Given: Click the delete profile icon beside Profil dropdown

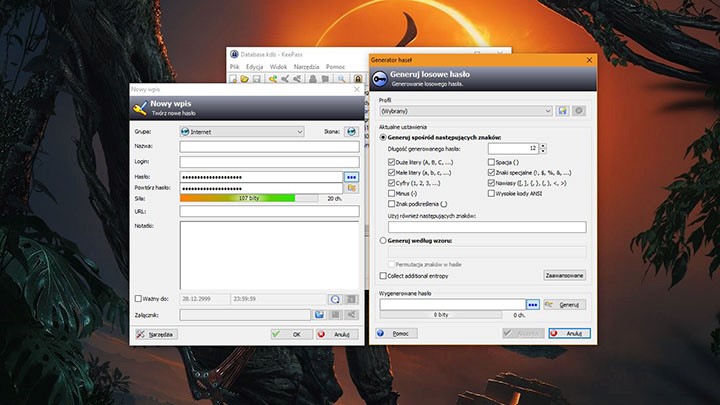Looking at the screenshot, I should click(578, 110).
